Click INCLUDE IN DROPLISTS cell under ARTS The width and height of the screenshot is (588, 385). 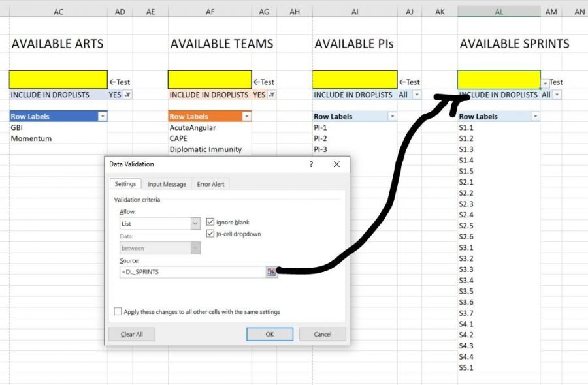point(59,95)
